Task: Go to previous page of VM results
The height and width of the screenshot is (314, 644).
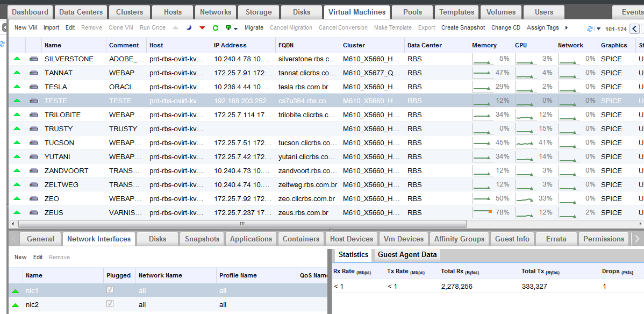Action: (634, 28)
